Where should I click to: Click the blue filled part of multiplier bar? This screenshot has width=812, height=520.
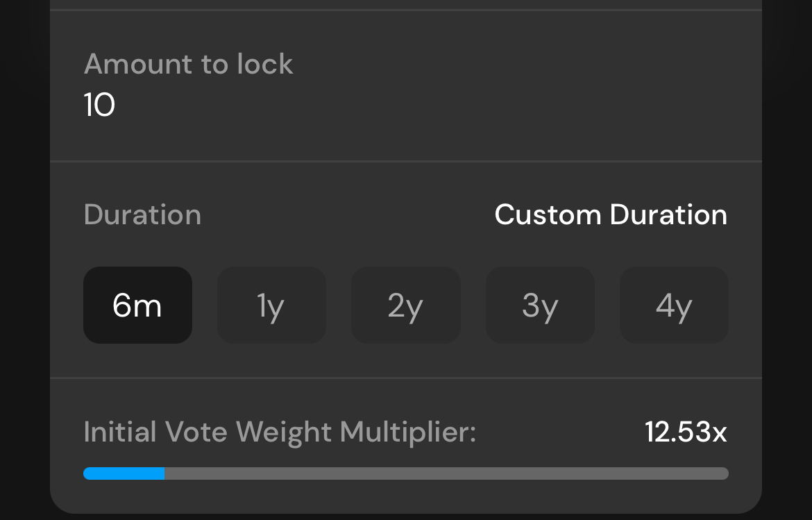[124, 473]
